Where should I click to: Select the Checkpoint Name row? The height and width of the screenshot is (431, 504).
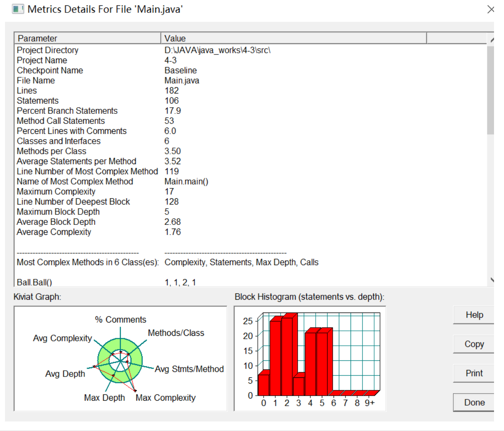[x=250, y=70]
